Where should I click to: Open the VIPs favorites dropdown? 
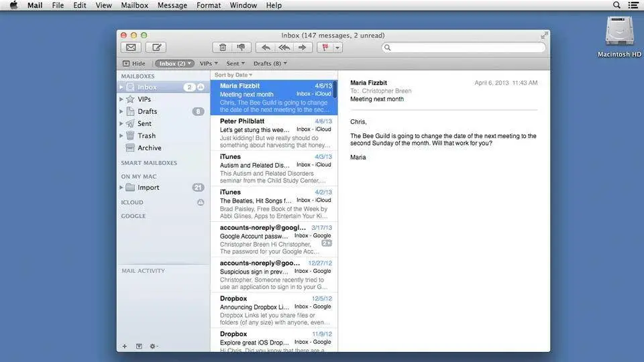point(209,64)
